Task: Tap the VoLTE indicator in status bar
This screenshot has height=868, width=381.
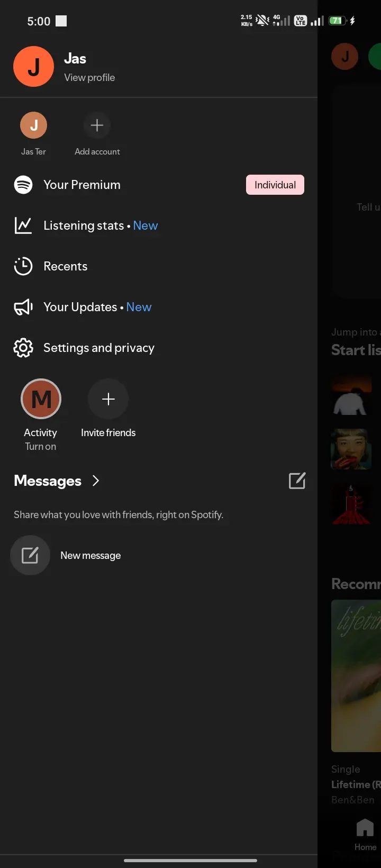Action: (x=301, y=21)
